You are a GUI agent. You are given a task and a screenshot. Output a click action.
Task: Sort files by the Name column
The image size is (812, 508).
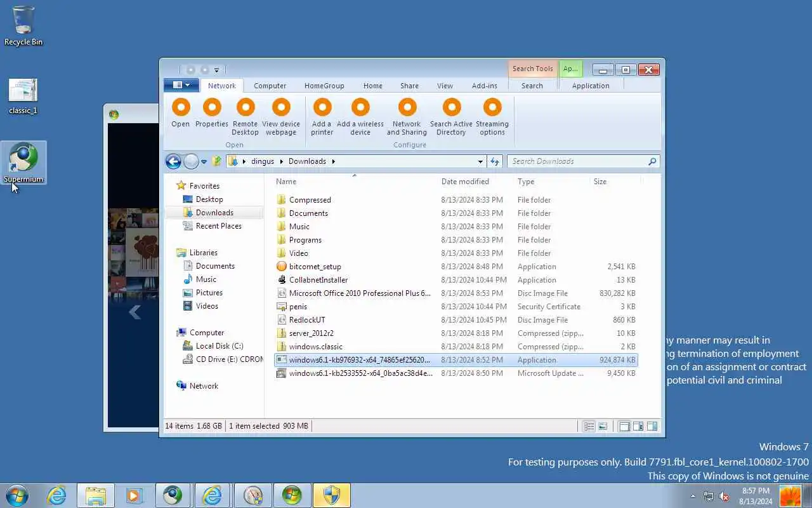tap(286, 182)
